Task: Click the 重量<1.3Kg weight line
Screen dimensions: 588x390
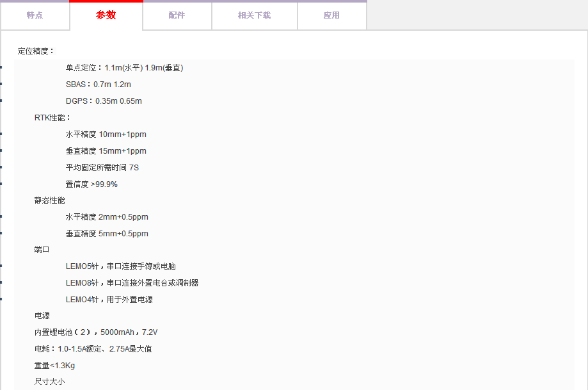Action: click(54, 366)
